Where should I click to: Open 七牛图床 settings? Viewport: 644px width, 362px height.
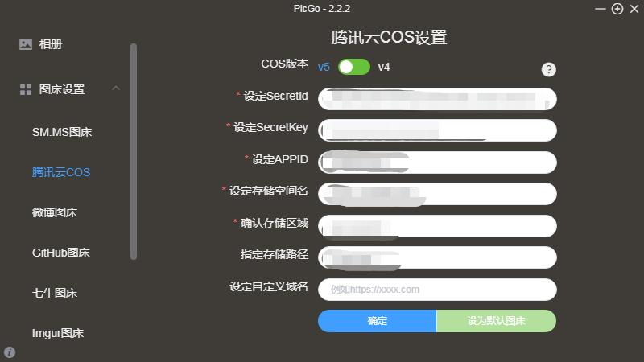coord(55,293)
